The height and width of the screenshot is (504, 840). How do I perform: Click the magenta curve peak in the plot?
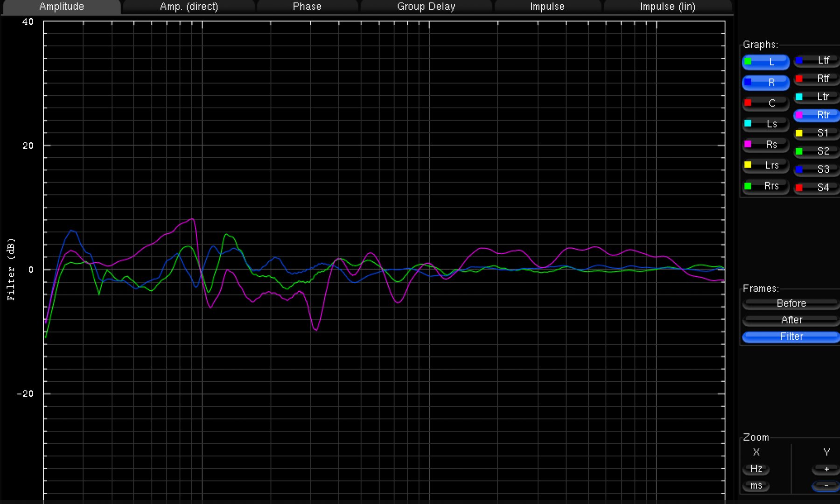tap(192, 219)
